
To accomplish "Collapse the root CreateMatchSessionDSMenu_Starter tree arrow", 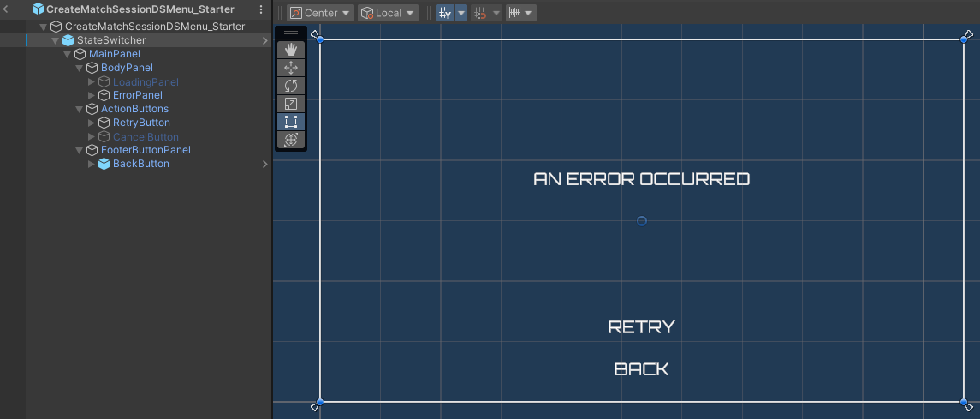I will tap(43, 27).
